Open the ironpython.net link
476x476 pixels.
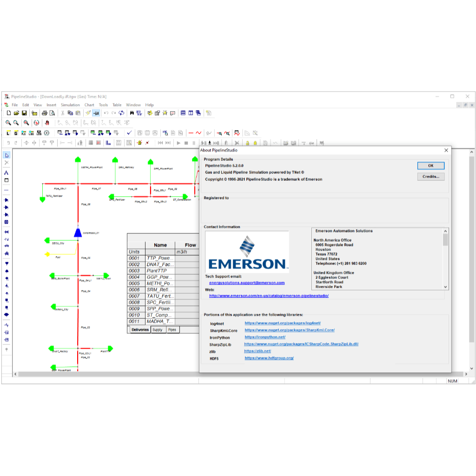pos(265,337)
